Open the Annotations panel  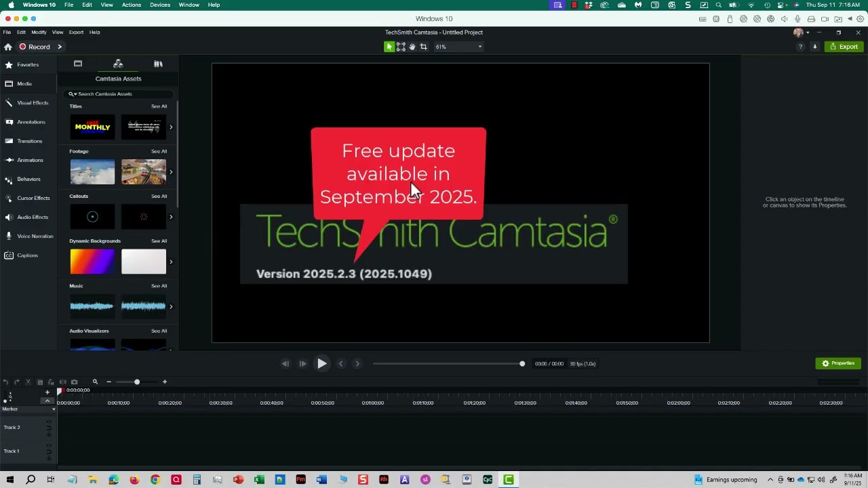(28, 122)
